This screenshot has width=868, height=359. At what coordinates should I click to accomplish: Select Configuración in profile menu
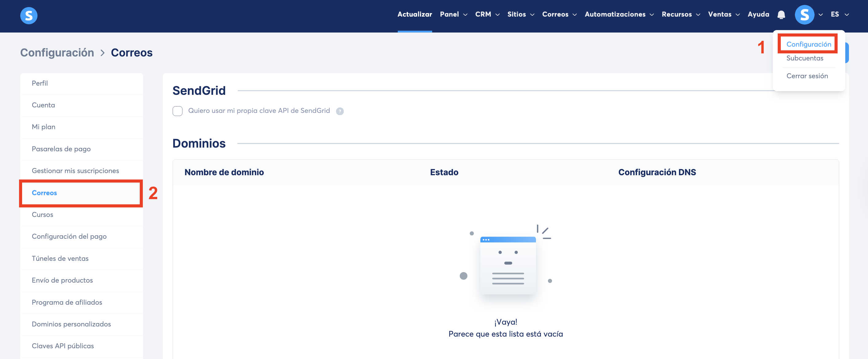tap(808, 44)
